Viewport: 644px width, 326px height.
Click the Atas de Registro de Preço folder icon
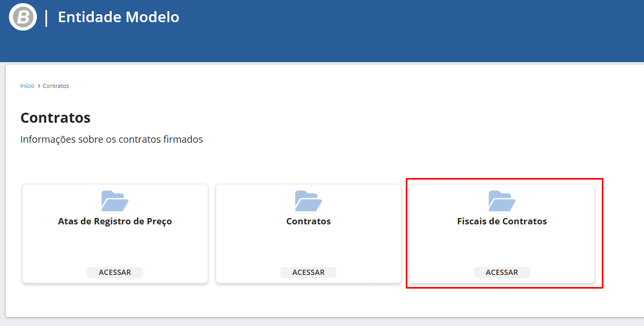click(x=115, y=201)
